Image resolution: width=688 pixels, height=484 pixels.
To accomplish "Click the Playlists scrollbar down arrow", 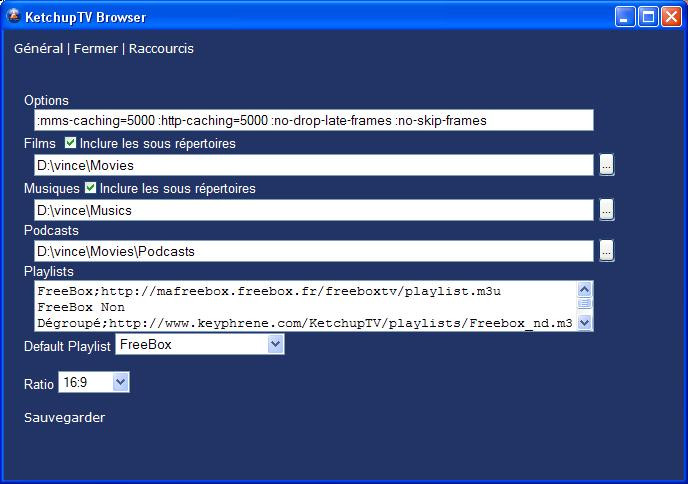I will pos(584,323).
